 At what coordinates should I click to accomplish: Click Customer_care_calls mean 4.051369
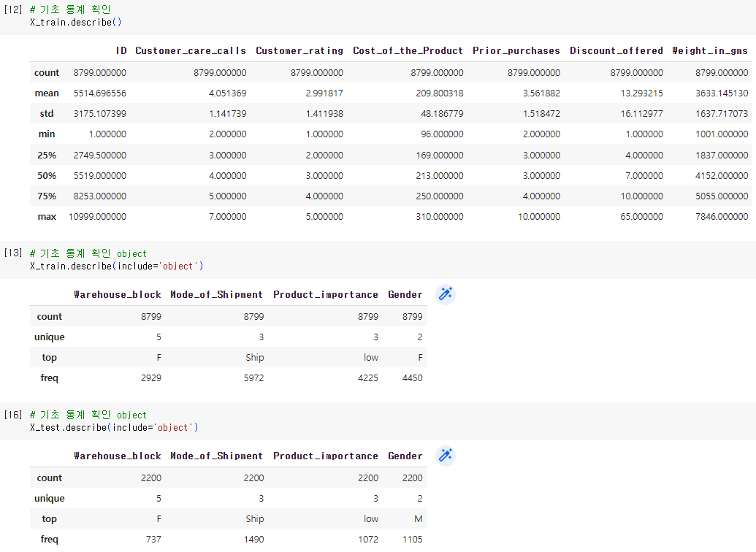(x=228, y=93)
